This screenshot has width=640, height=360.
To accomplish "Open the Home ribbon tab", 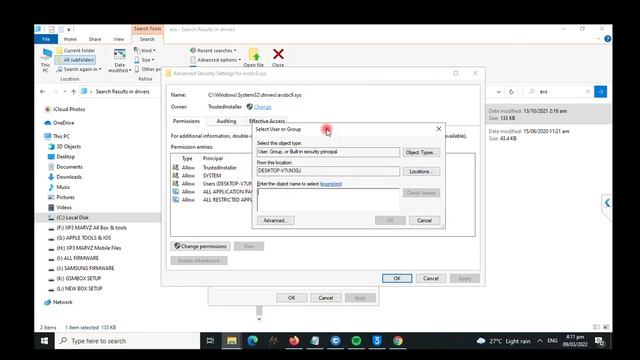I will [x=70, y=39].
